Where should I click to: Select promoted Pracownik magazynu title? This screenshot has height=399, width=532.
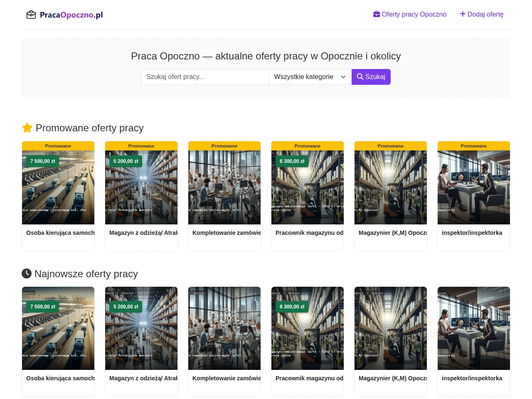pos(310,233)
